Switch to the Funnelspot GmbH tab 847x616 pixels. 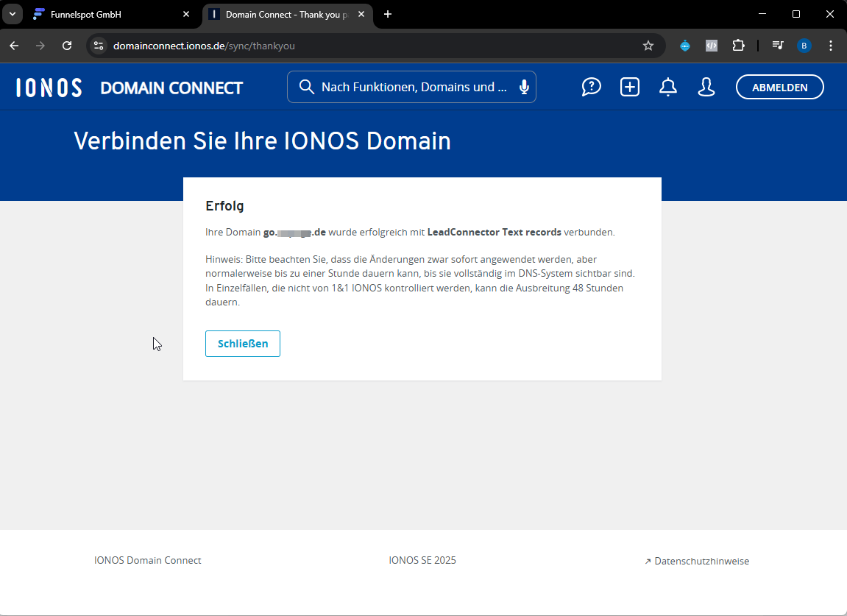pos(109,15)
